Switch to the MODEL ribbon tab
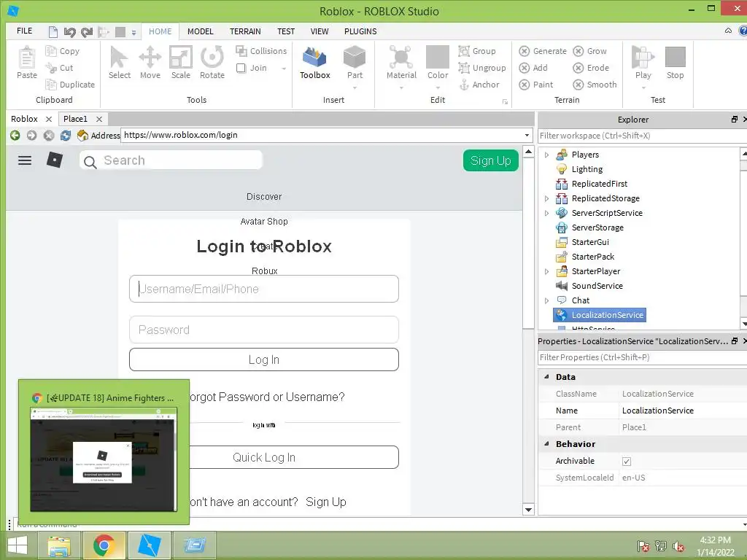 click(x=200, y=31)
